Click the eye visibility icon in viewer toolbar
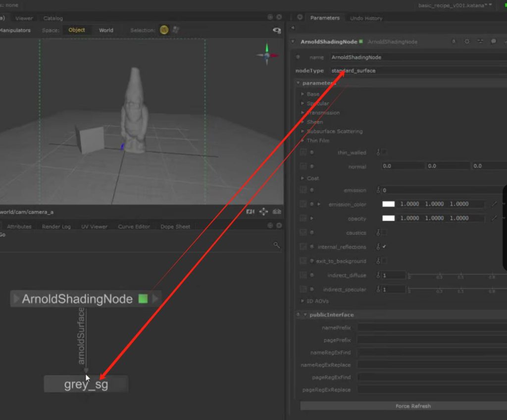Viewport: 507px width, 420px height. coord(277,31)
